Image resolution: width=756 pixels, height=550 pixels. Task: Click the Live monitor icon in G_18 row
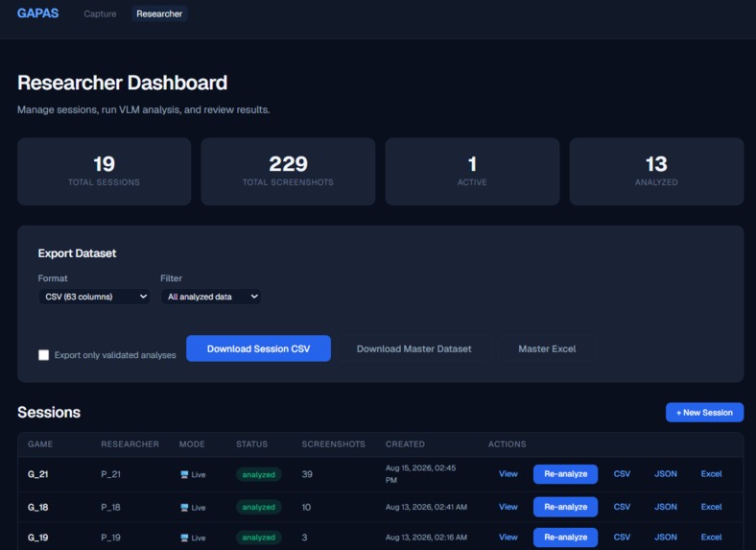coord(184,508)
